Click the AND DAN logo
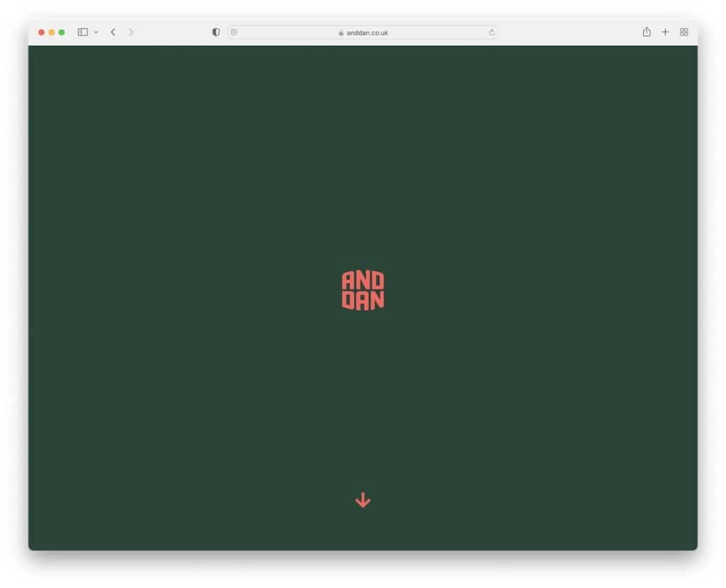The image size is (726, 588). tap(363, 291)
